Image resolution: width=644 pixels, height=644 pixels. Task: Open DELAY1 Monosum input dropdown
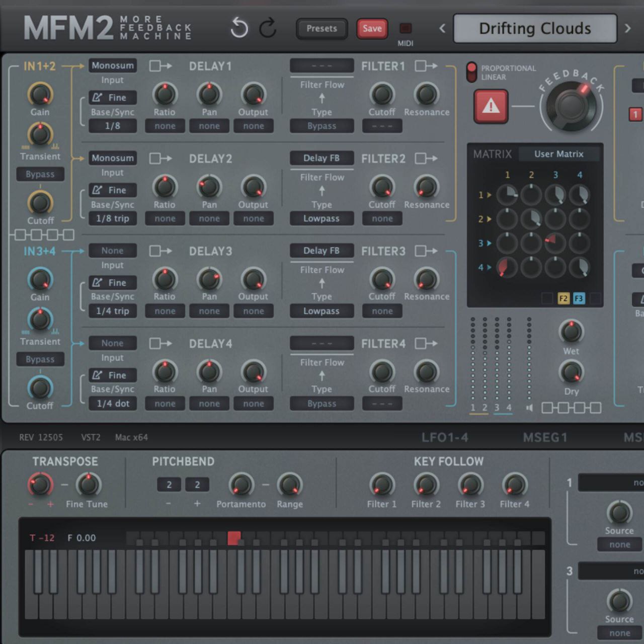(x=113, y=65)
